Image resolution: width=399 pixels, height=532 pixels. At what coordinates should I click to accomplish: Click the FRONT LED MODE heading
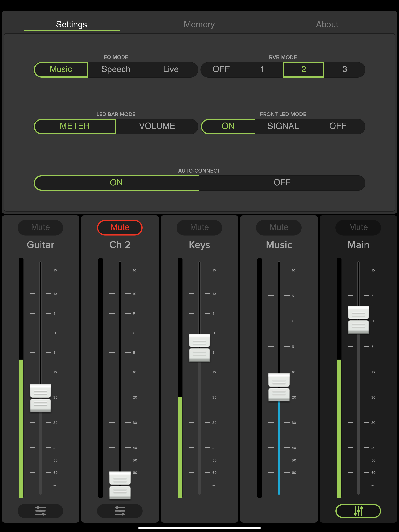pyautogui.click(x=283, y=114)
